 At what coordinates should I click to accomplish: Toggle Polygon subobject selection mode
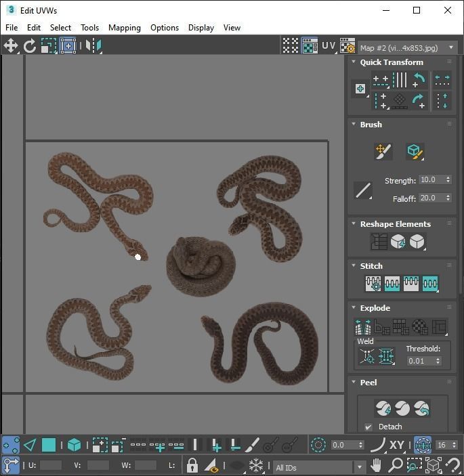(49, 445)
